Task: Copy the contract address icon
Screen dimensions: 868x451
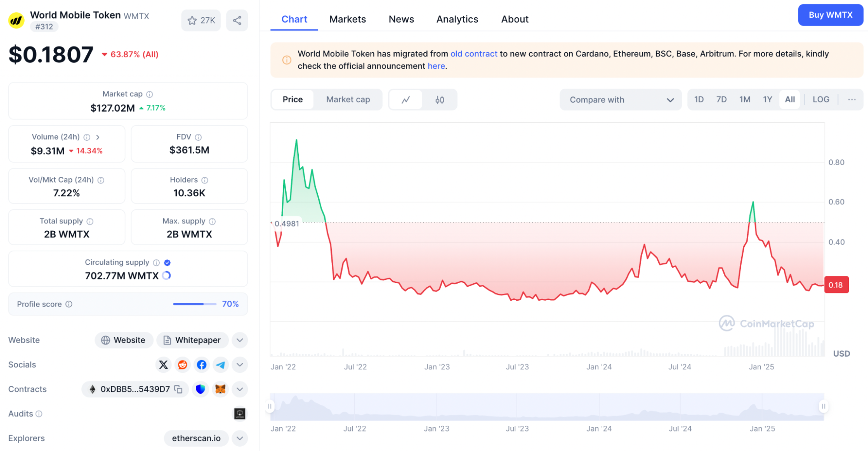Action: (178, 389)
